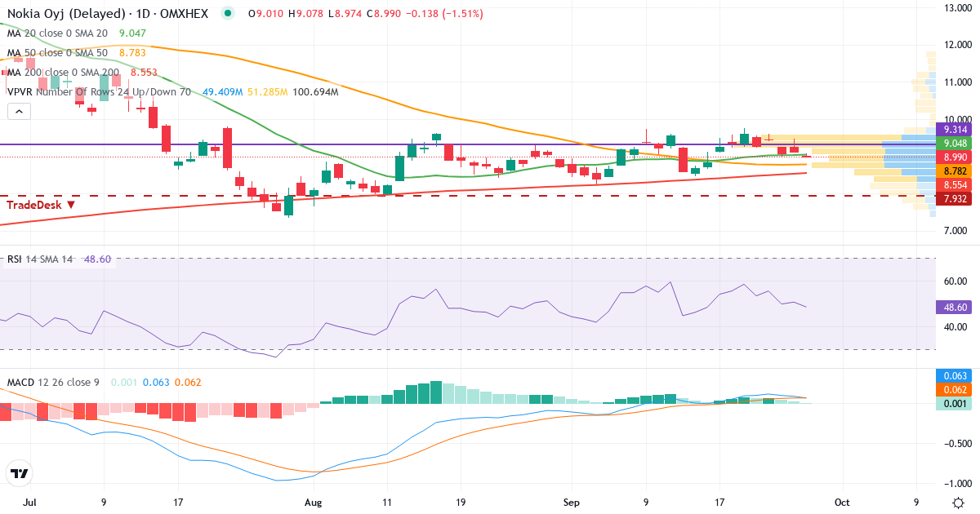Image resolution: width=980 pixels, height=514 pixels.
Task: Click the MA 20 value 9.047
Action: tap(132, 33)
